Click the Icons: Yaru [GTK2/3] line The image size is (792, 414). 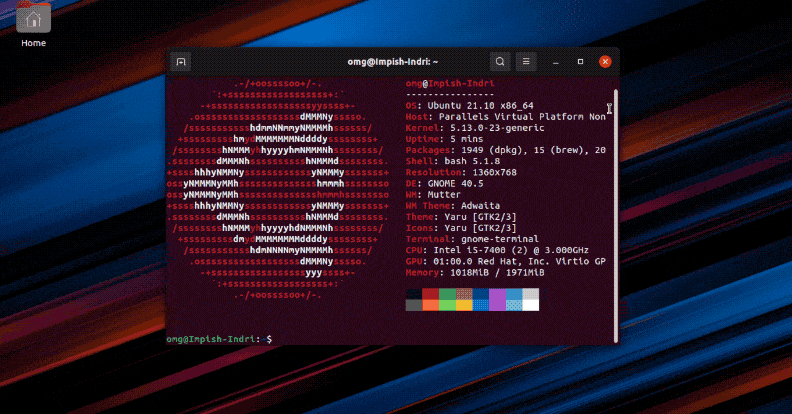(461, 228)
